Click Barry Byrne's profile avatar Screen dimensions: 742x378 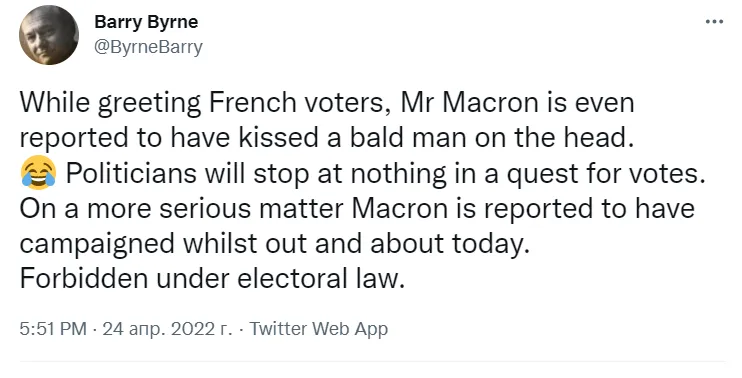49,35
